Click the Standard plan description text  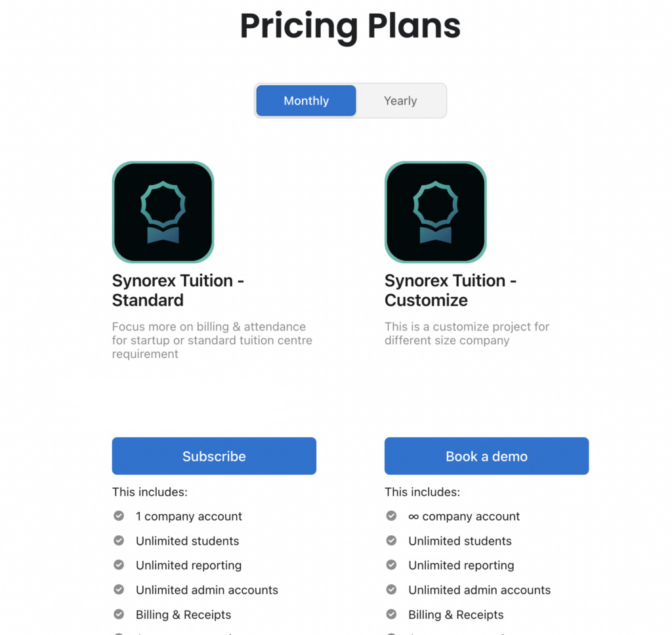212,340
